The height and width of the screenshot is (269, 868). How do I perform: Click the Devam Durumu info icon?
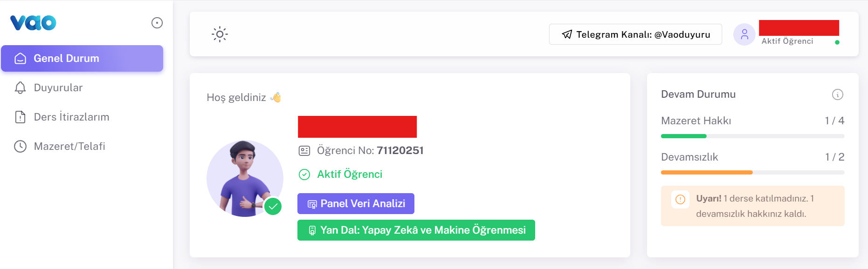[x=838, y=94]
